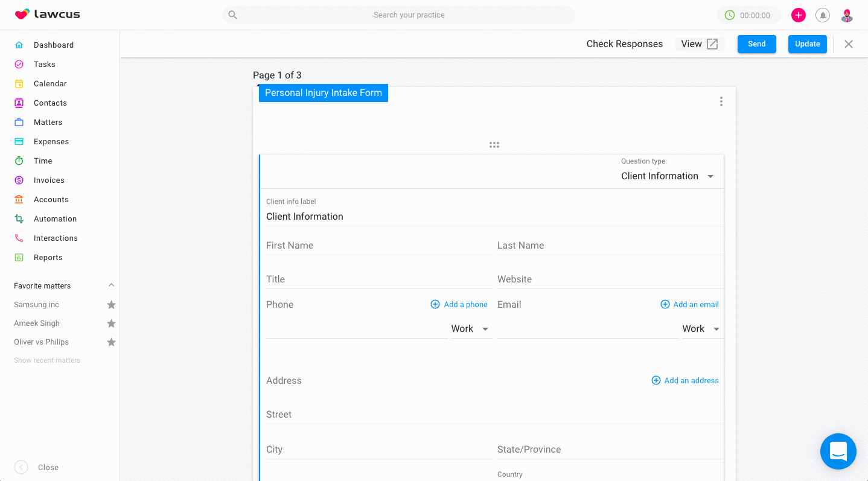Click the Update button
Image resolution: width=868 pixels, height=481 pixels.
(x=808, y=44)
